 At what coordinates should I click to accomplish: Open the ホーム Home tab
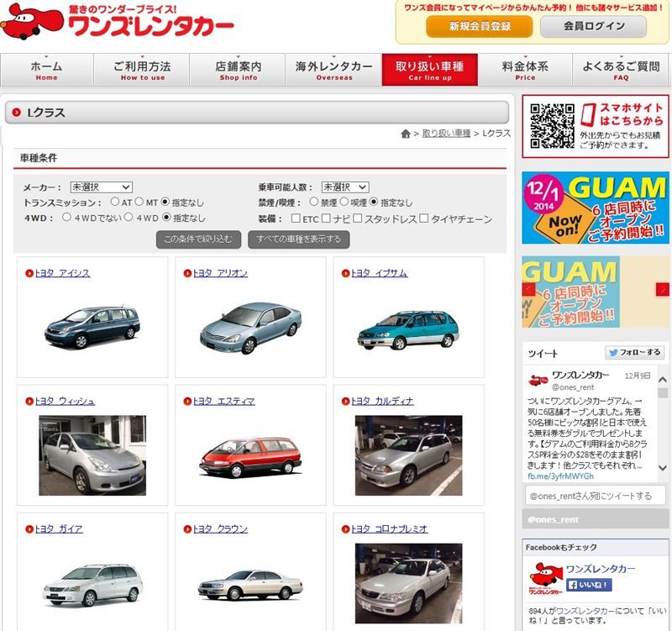47,70
